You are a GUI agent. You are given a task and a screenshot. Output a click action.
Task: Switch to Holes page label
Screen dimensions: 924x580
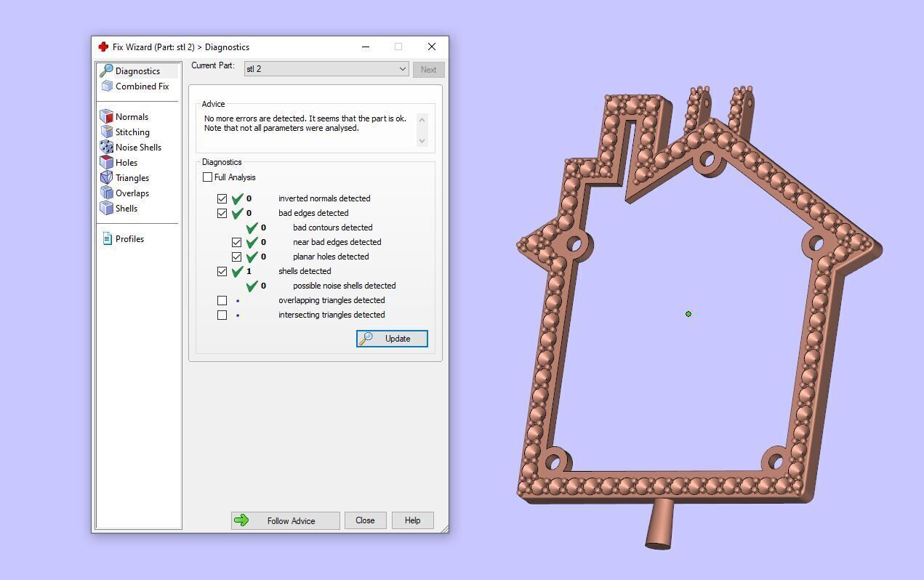tap(126, 163)
